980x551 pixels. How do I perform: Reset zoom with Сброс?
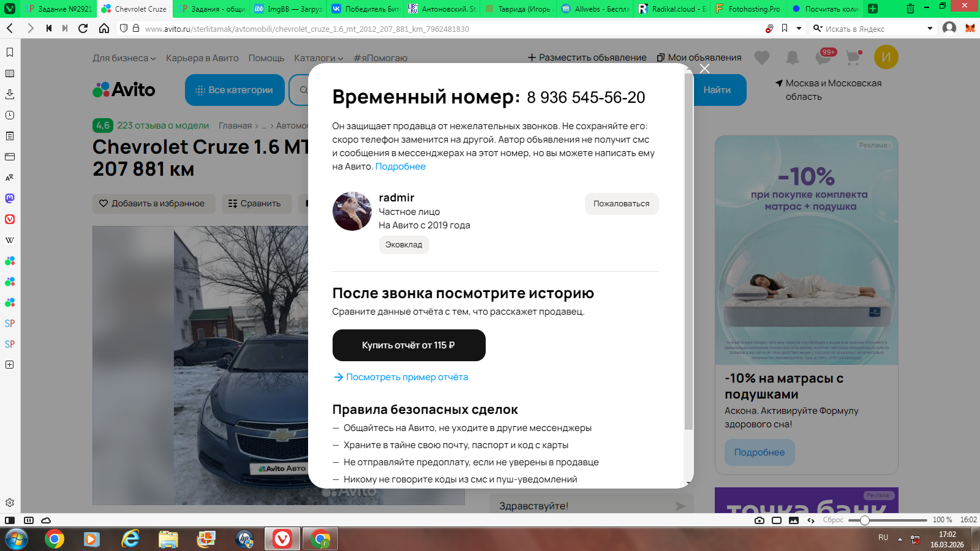click(833, 520)
